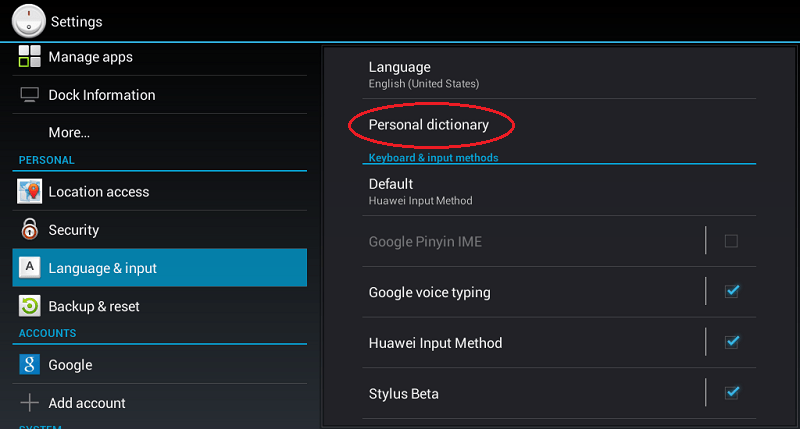The height and width of the screenshot is (429, 800).
Task: Open Backup & reset green arrow icon
Action: (x=30, y=306)
